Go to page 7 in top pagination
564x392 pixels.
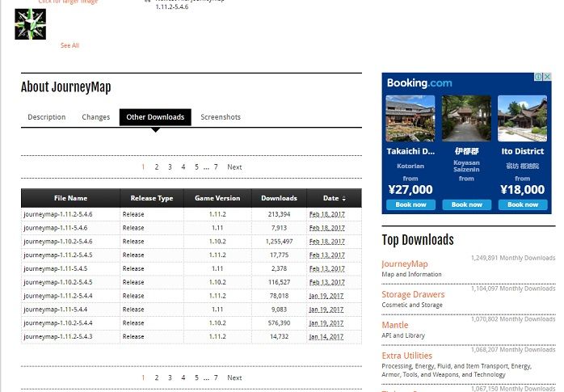point(216,166)
